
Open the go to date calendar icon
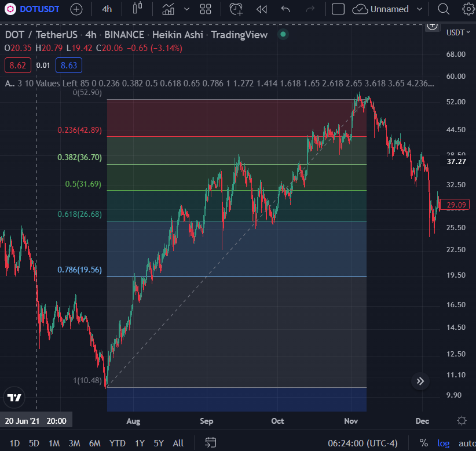click(210, 443)
